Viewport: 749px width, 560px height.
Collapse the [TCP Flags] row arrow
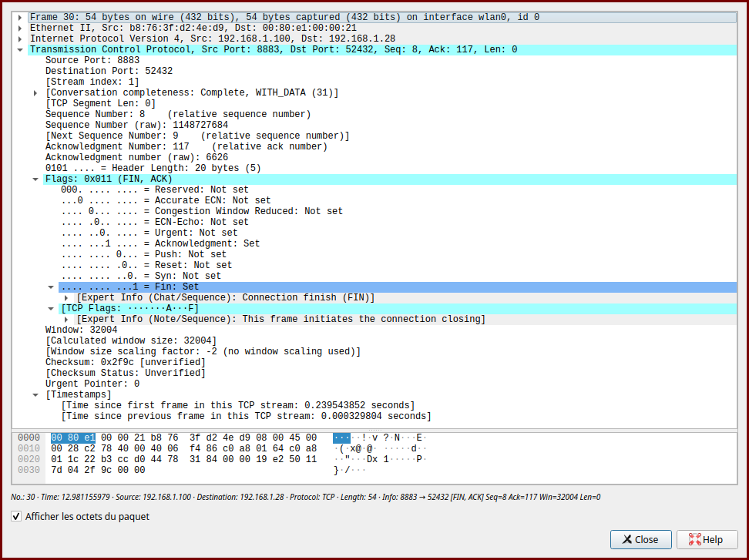51,308
